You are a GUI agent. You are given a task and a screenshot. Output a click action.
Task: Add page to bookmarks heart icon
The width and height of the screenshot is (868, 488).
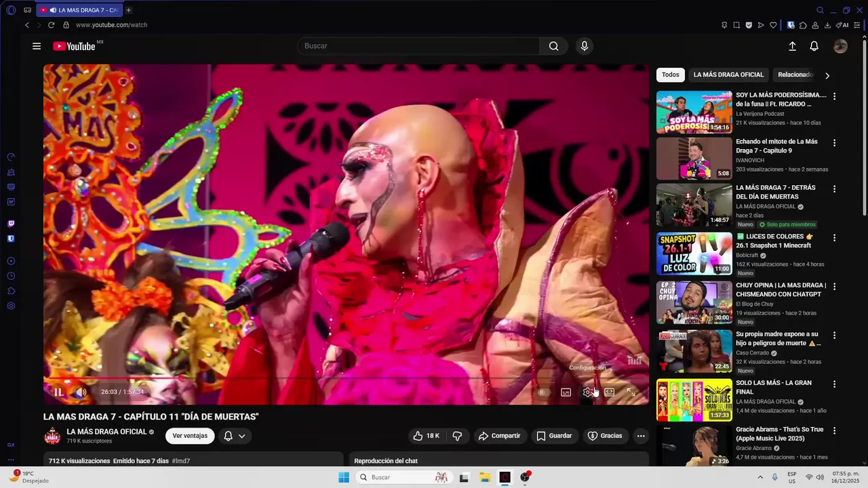[x=772, y=25]
